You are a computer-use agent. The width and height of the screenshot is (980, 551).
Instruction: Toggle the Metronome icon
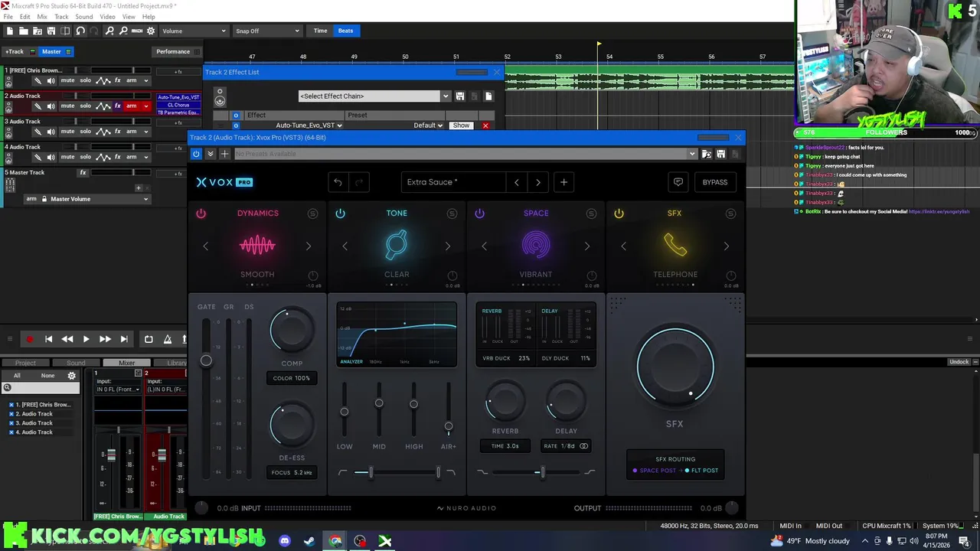(x=168, y=339)
